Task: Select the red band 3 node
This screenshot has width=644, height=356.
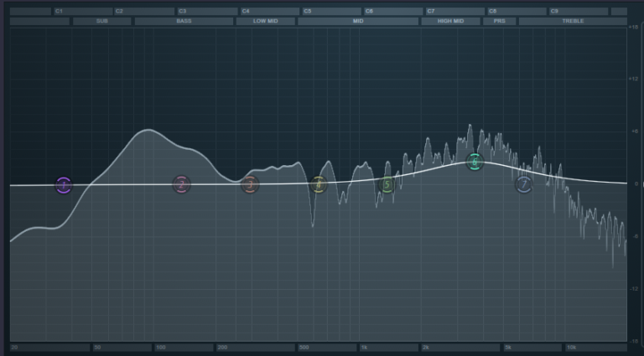Action: pyautogui.click(x=250, y=184)
